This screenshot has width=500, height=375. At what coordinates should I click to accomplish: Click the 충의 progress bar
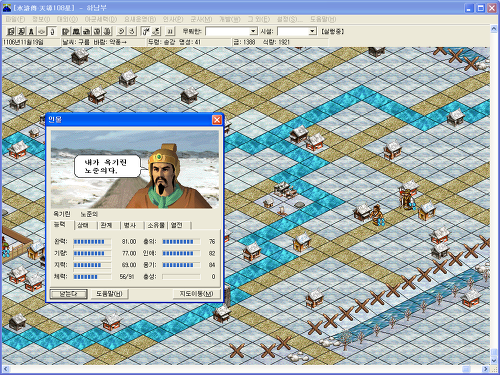click(x=182, y=242)
